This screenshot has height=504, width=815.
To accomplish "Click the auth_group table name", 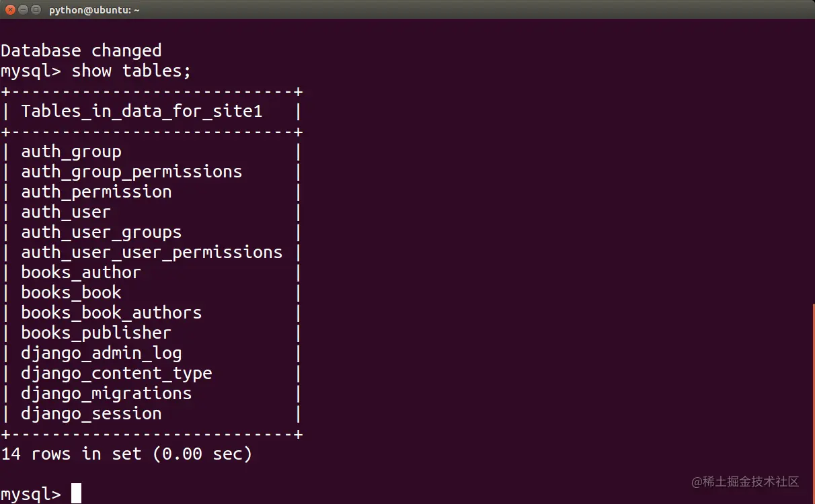I will point(71,152).
